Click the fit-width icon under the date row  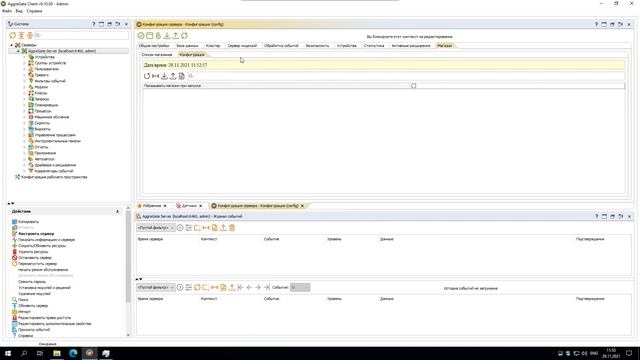click(x=156, y=76)
